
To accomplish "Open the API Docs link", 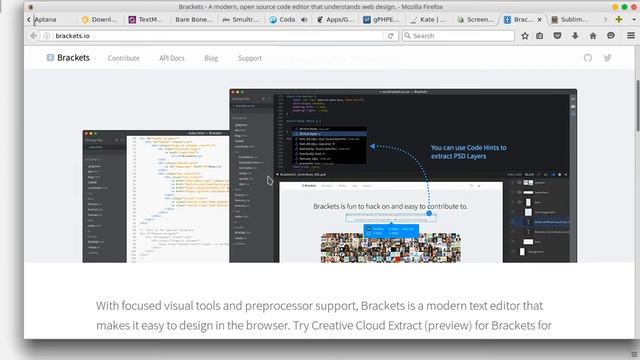I will pyautogui.click(x=172, y=58).
